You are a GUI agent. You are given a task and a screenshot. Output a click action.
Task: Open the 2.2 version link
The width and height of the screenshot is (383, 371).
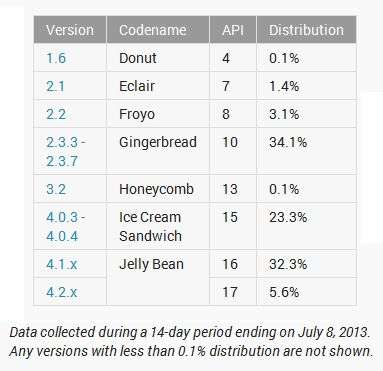pos(56,114)
